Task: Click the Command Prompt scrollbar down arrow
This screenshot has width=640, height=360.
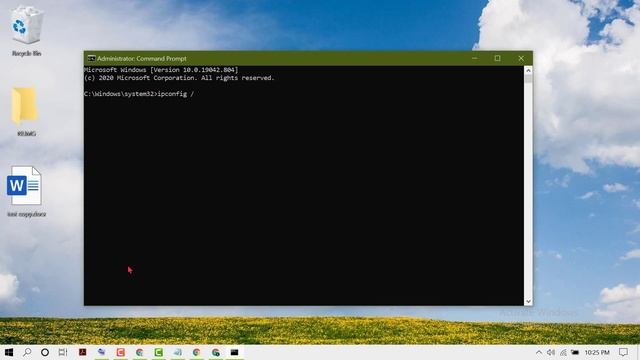Action: (528, 301)
